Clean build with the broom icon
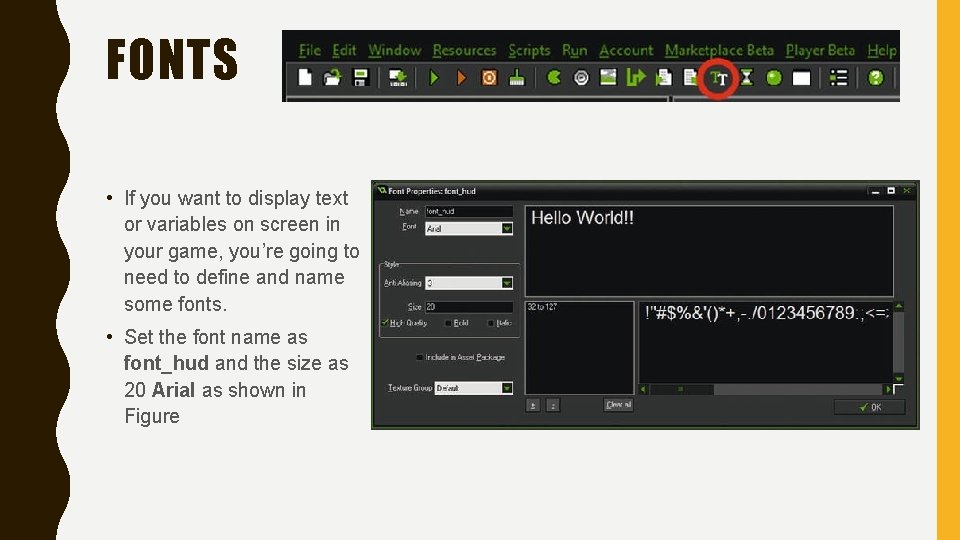 point(517,78)
